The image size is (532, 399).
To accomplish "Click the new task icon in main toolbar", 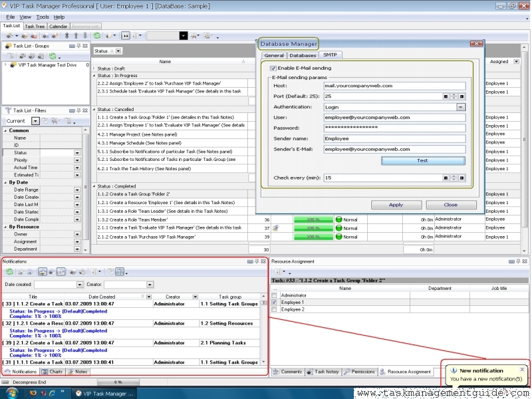I will click(x=9, y=36).
